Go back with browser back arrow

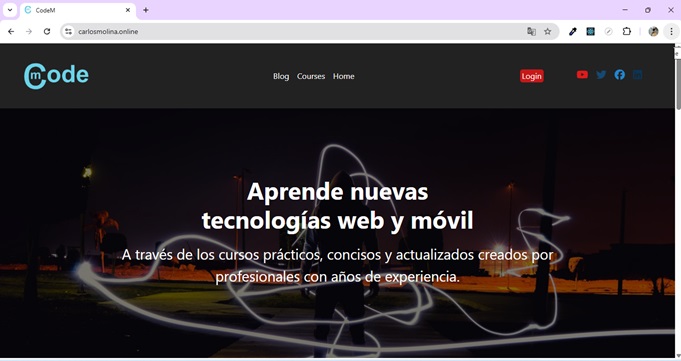(x=11, y=31)
